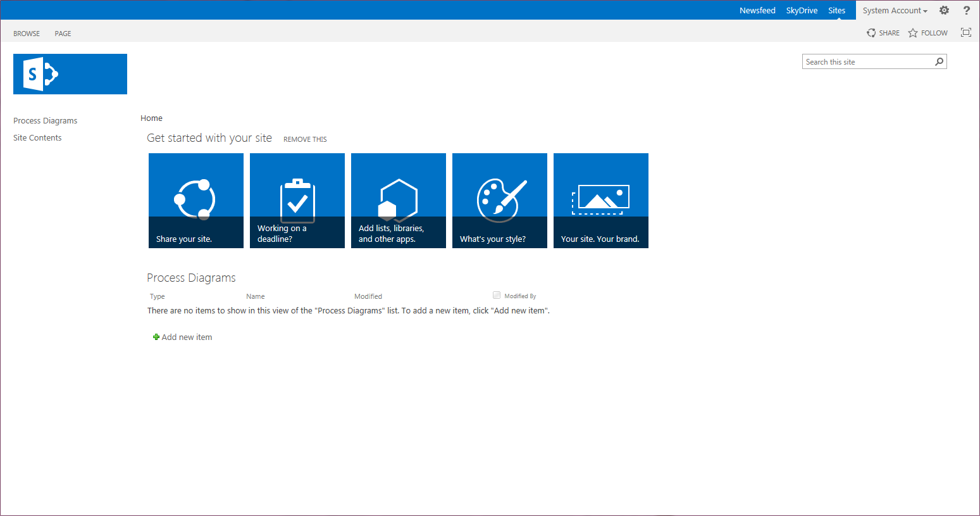This screenshot has height=516, width=980.
Task: Click in the Search this site field
Action: tap(868, 61)
